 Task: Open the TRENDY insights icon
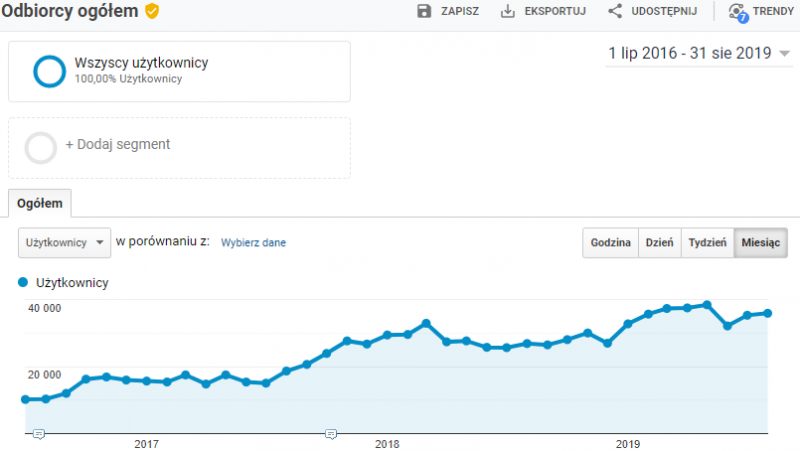pyautogui.click(x=737, y=12)
